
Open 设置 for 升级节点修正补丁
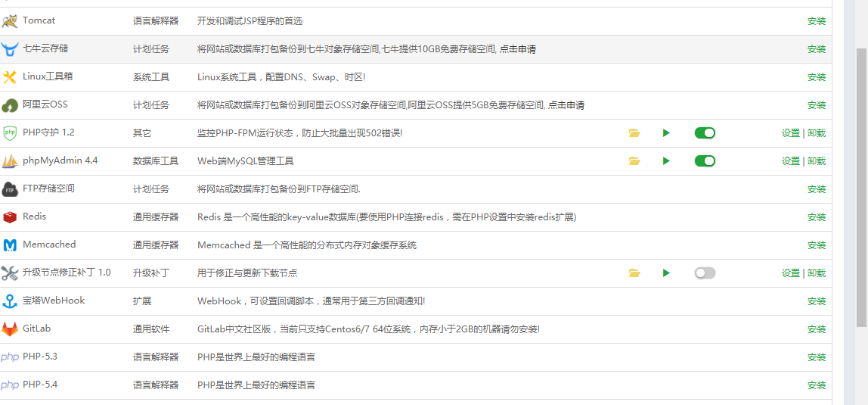tap(791, 273)
